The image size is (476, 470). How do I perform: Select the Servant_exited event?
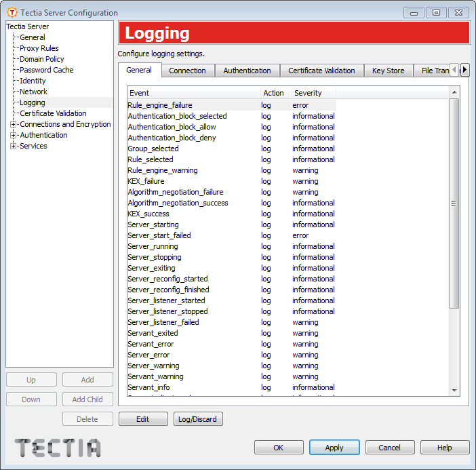pyautogui.click(x=232, y=333)
